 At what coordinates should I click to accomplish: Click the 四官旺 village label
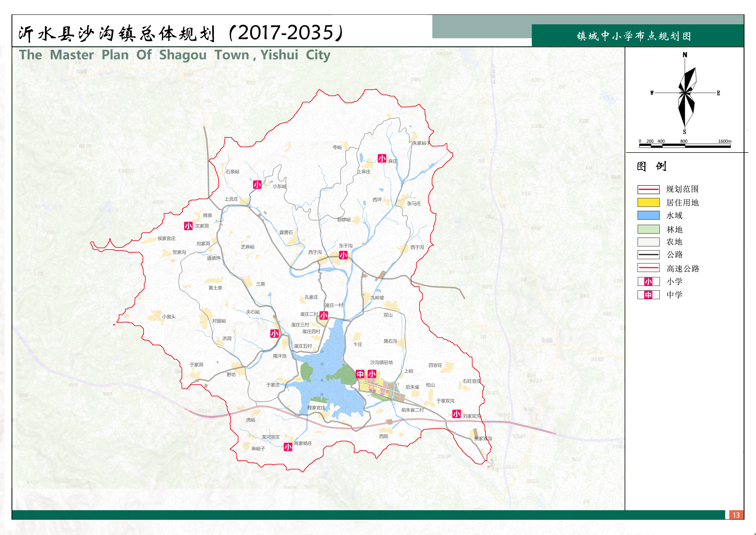(435, 365)
